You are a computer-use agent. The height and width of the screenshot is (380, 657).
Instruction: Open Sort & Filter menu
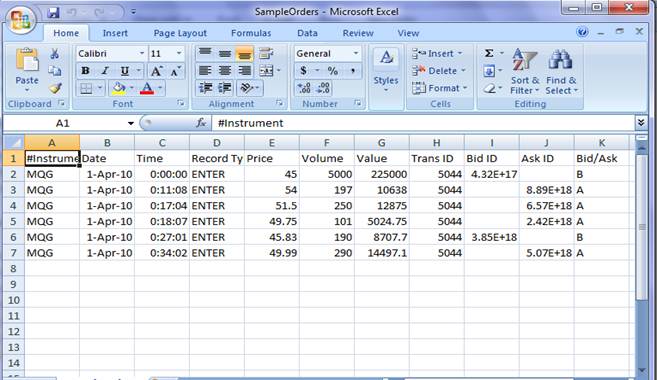tap(525, 71)
